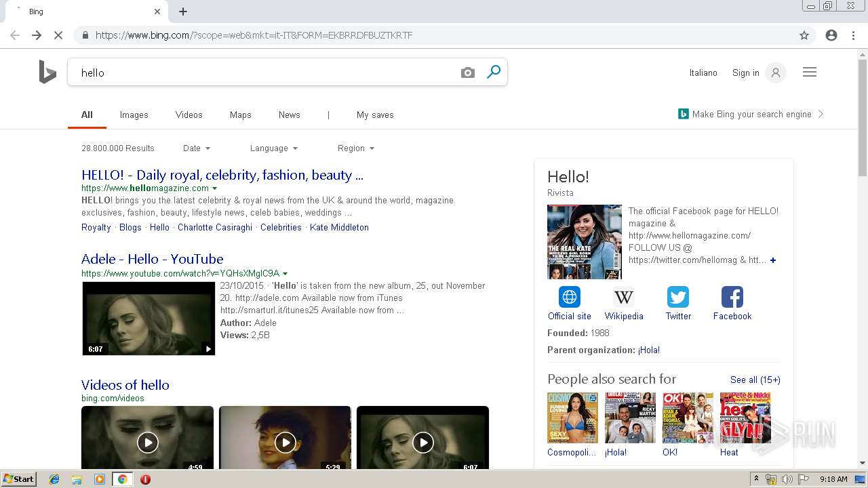Screen dimensions: 868x488
Task: Click the magnifier search icon
Action: 494,72
